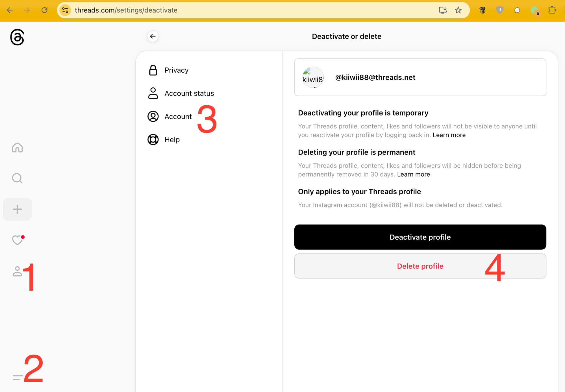The image size is (565, 392).
Task: Click the Delete profile button
Action: point(420,266)
